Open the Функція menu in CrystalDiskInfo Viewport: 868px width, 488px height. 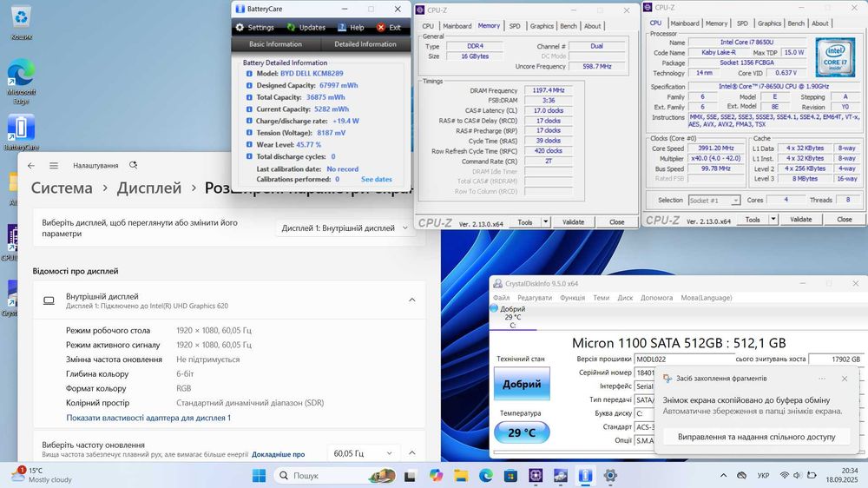[x=572, y=298]
